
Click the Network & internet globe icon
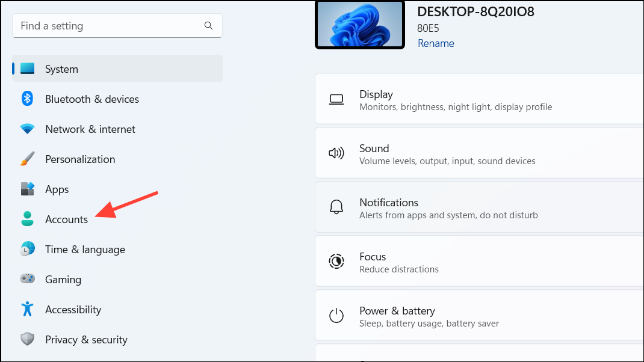pyautogui.click(x=27, y=129)
